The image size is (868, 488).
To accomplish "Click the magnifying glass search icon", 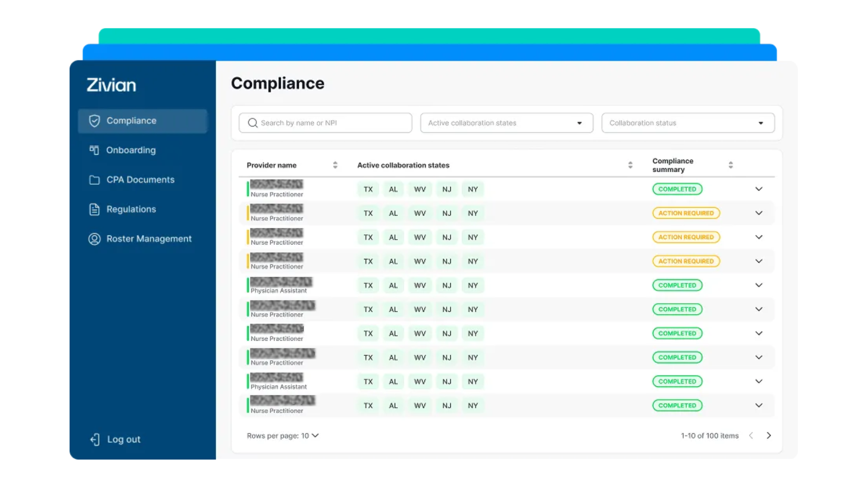I will click(253, 122).
